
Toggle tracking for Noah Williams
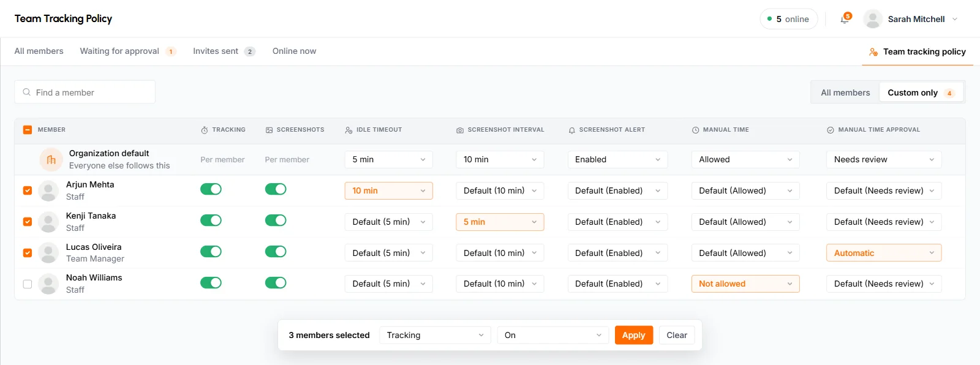[211, 283]
